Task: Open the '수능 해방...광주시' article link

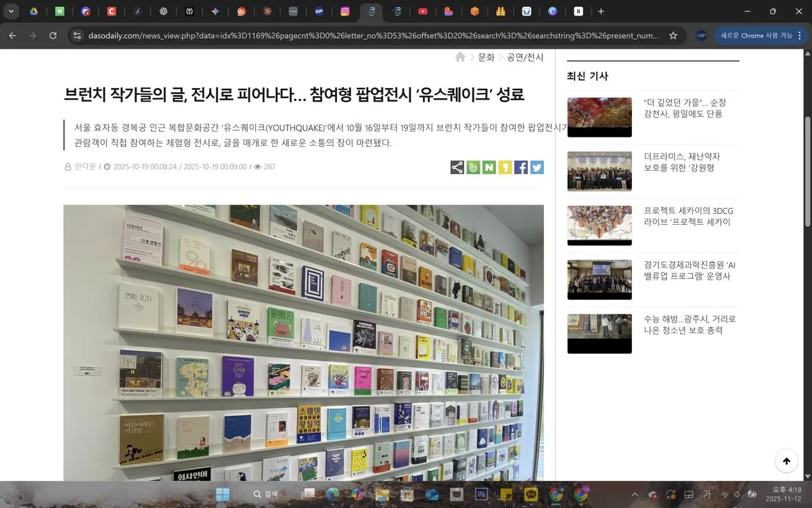Action: pos(690,324)
